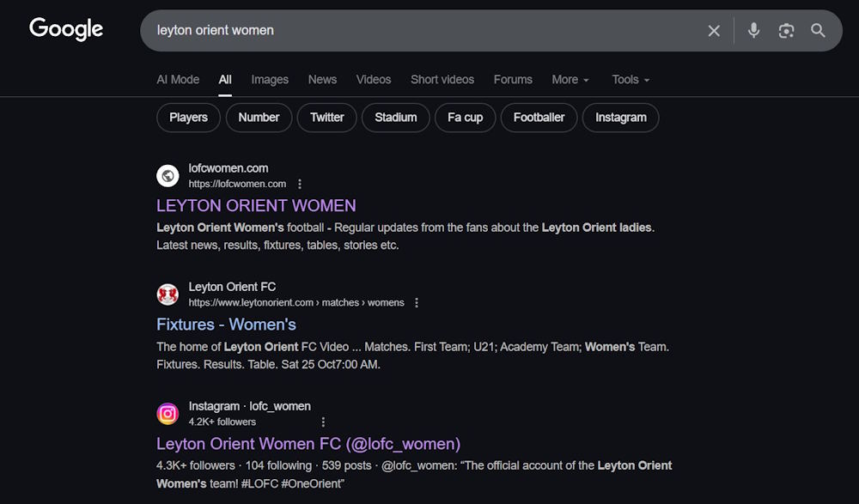Click the magnifying glass search button
The image size is (859, 504).
818,31
